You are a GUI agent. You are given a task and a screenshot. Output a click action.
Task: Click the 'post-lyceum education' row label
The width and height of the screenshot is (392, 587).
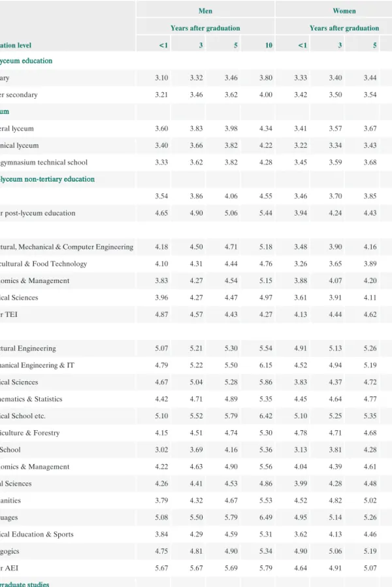tap(40, 213)
